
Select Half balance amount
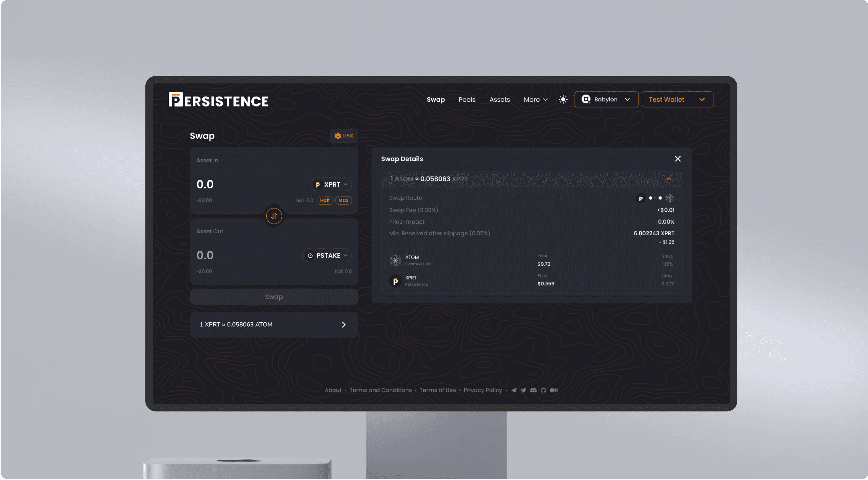(x=324, y=200)
